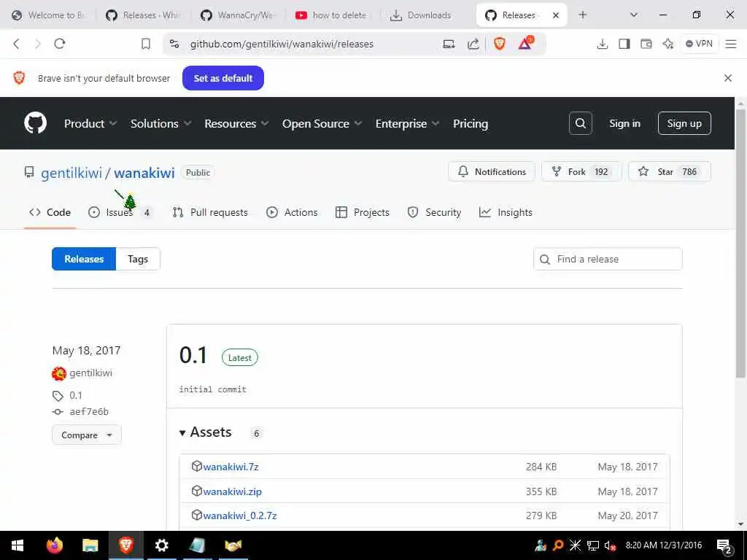The height and width of the screenshot is (560, 747).
Task: Open Leo AI sparkle icon
Action: pos(668,44)
